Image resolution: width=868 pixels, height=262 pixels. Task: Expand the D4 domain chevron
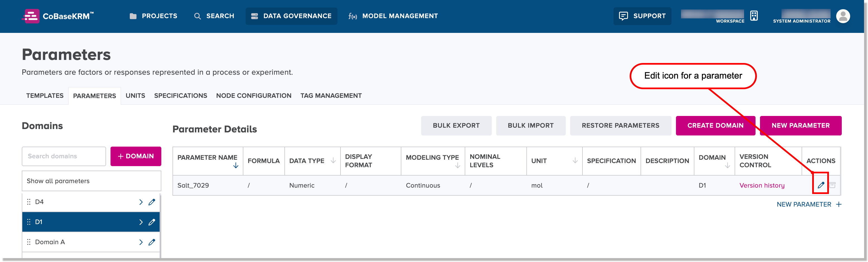click(141, 202)
